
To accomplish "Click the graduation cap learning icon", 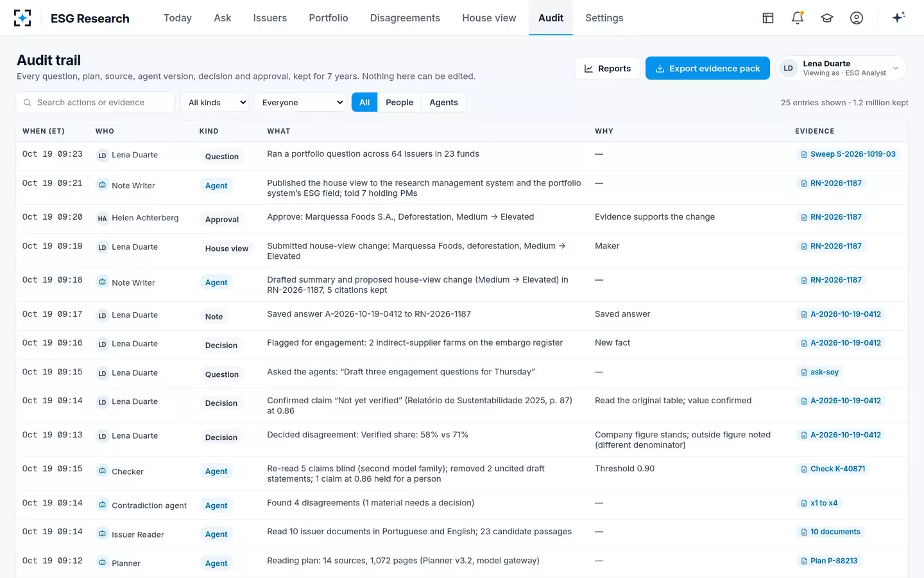I will (x=827, y=18).
